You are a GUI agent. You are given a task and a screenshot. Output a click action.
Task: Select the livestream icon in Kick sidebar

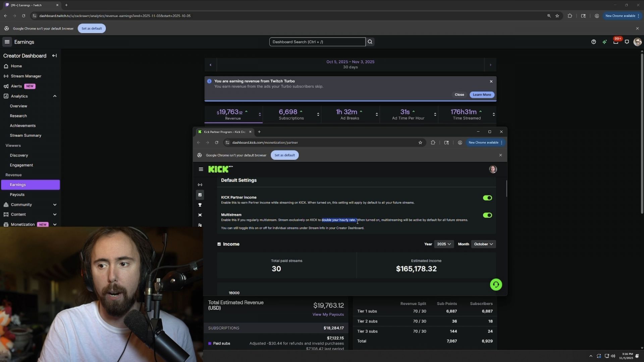(x=200, y=184)
